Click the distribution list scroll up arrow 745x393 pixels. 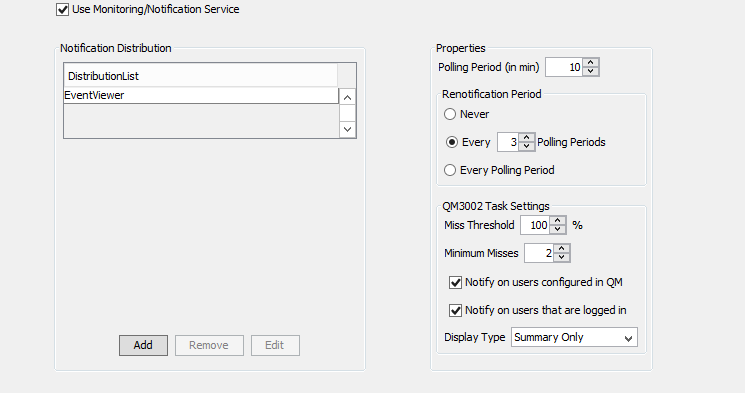point(347,97)
